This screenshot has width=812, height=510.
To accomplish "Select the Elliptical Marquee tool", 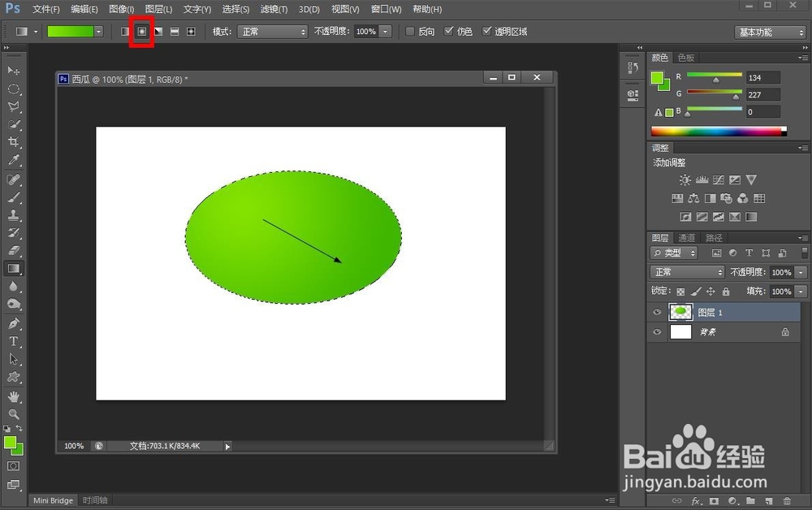I will click(x=14, y=89).
